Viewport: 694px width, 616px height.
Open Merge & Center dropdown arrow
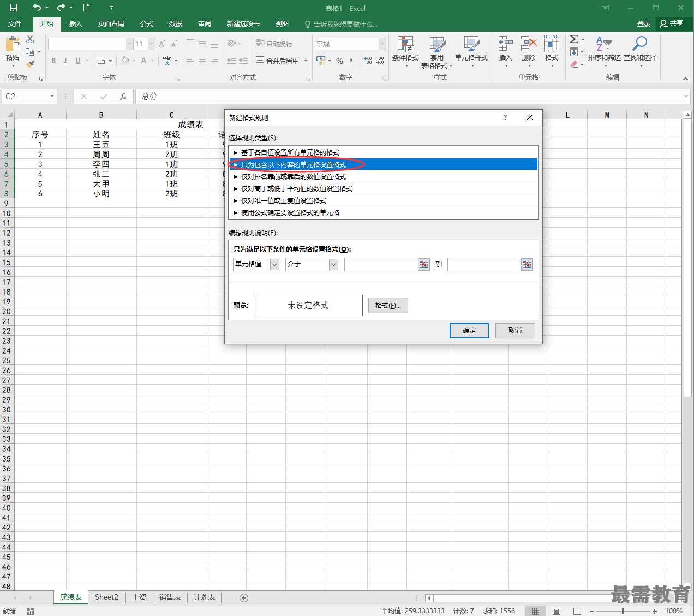coord(306,61)
